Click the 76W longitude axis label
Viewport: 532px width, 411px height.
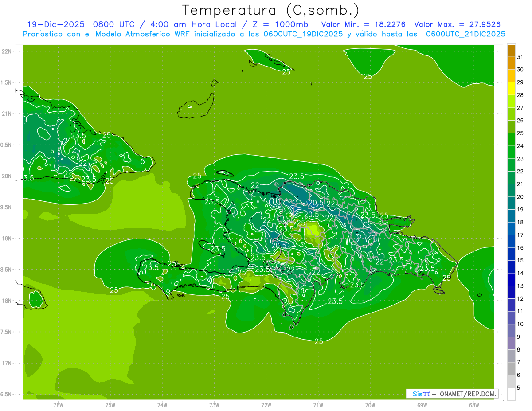(58, 405)
